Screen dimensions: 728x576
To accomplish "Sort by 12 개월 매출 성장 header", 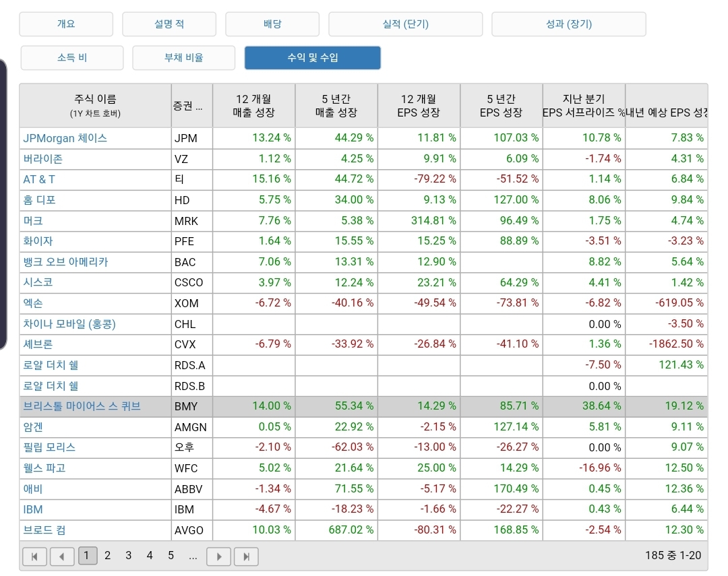I will coord(253,105).
